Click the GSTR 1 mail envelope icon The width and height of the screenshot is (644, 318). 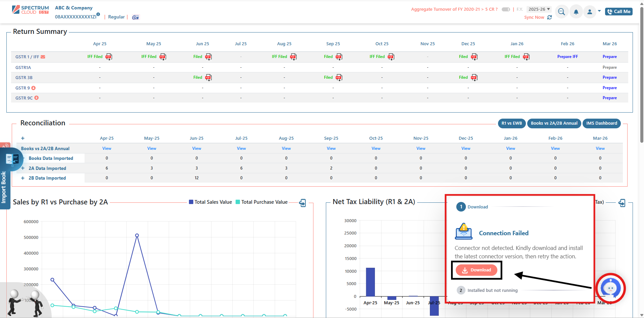pyautogui.click(x=43, y=57)
